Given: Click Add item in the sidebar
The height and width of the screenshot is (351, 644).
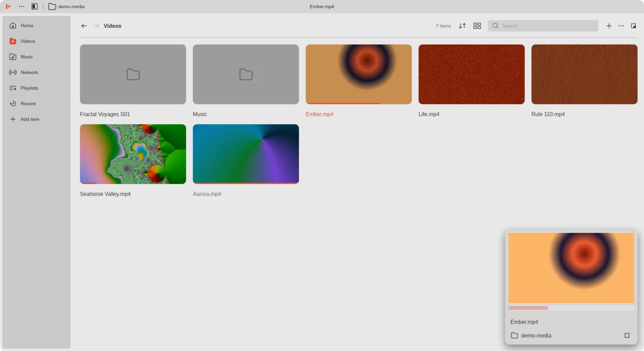Looking at the screenshot, I should pyautogui.click(x=36, y=119).
